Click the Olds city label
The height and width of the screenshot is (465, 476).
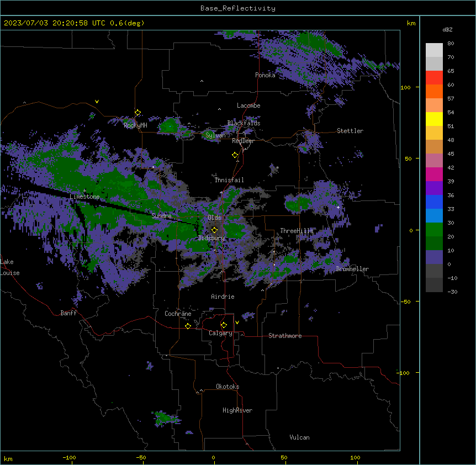214,218
